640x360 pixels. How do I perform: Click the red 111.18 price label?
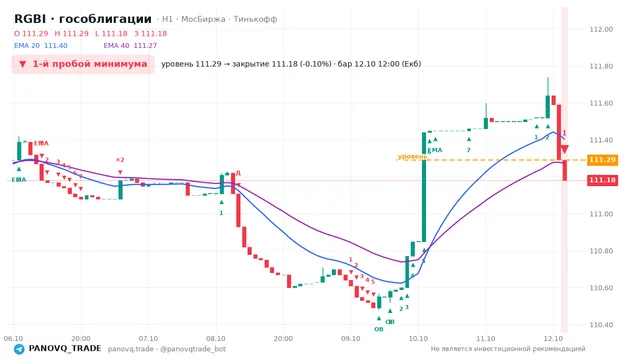click(x=602, y=180)
